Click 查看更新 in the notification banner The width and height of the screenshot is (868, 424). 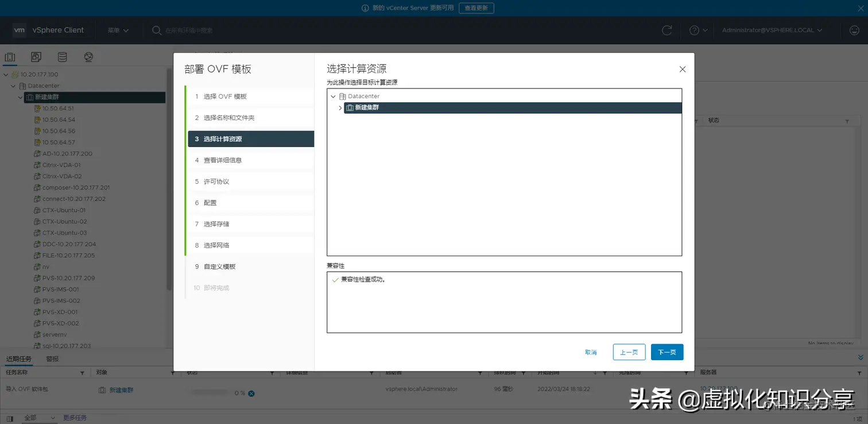[x=476, y=7]
